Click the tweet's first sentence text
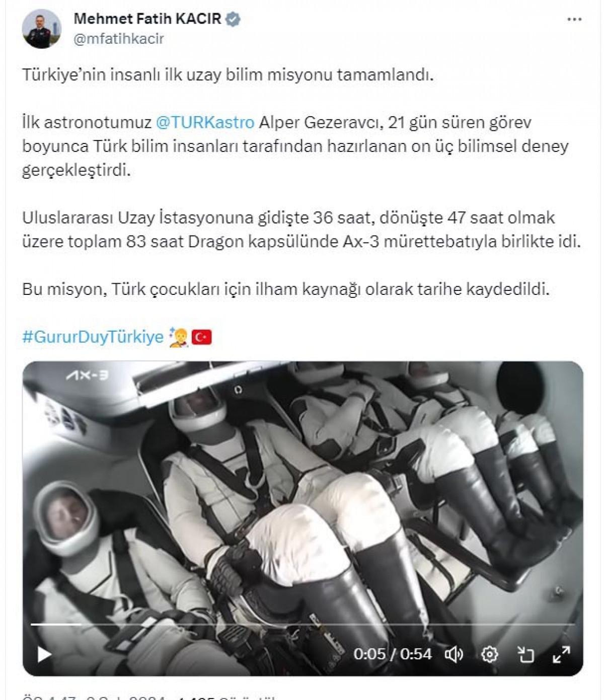This screenshot has height=700, width=604. [x=228, y=75]
